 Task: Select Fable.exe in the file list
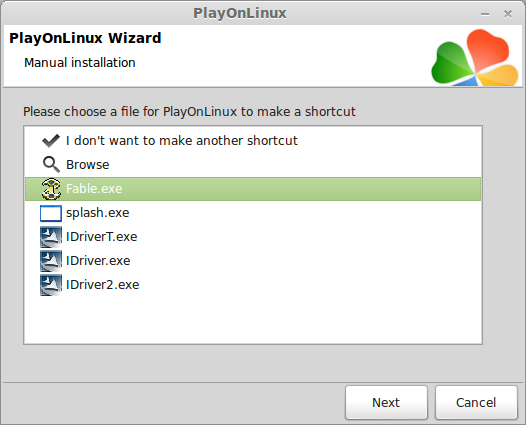click(x=253, y=189)
